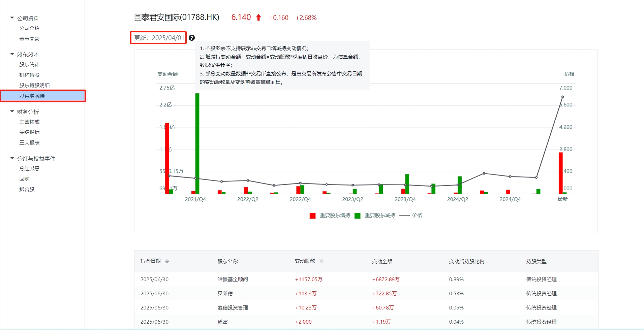644x330 pixels.
Task: Click 变动金额 table column header
Action: point(382,262)
